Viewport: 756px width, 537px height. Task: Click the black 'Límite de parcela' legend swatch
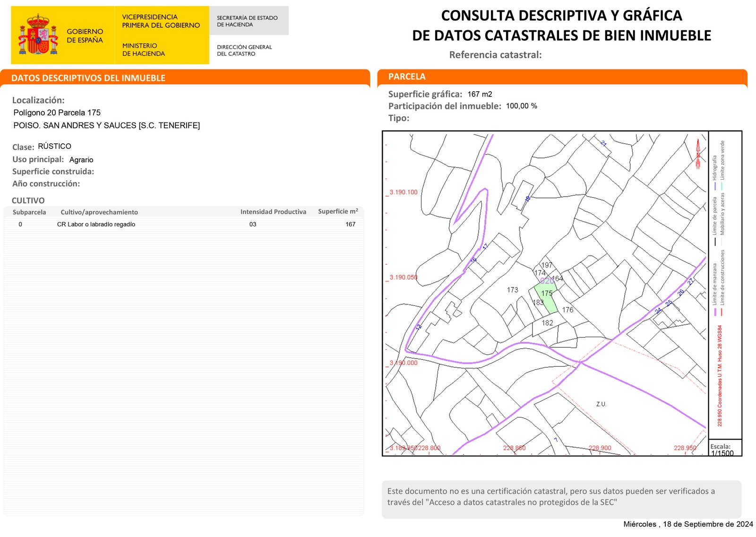pos(715,242)
